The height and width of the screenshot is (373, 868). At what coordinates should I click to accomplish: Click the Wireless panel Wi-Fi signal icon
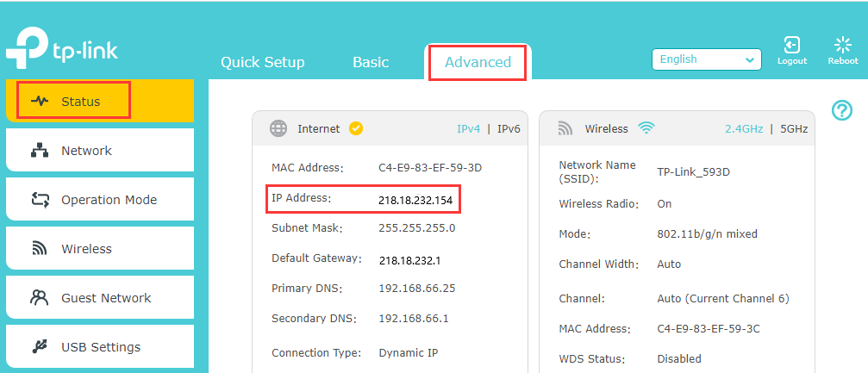point(646,128)
